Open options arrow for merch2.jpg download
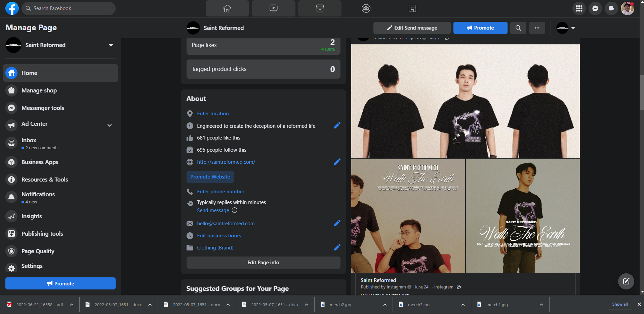 [x=385, y=305]
